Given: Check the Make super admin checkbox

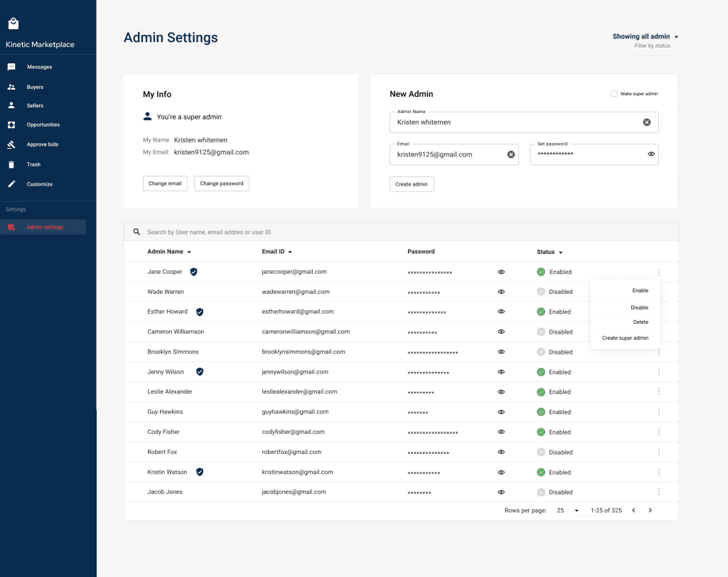Looking at the screenshot, I should tap(614, 94).
